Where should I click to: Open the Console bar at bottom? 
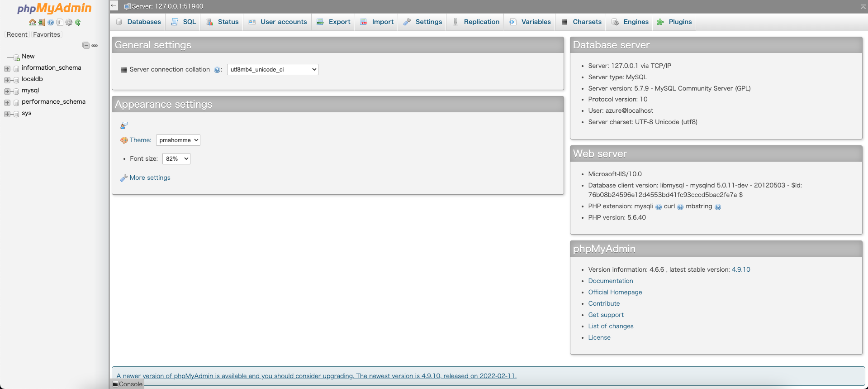click(x=128, y=384)
